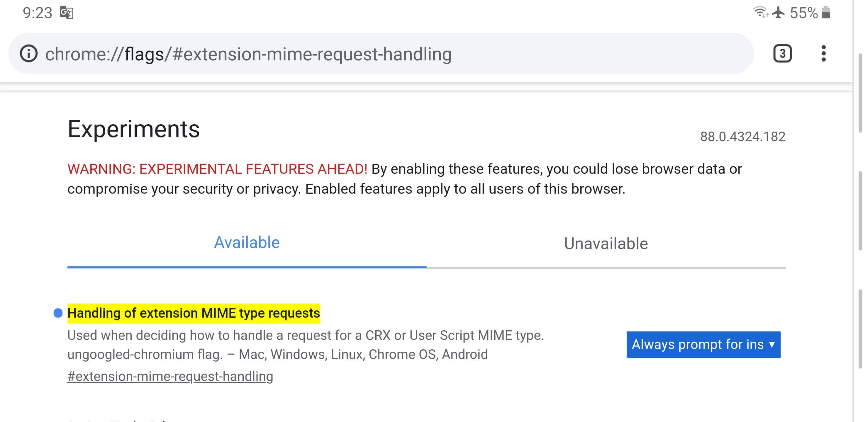Viewport: 868px width, 422px height.
Task: Click the highlighted 'Handling of extension MIME type requests' title
Action: pyautogui.click(x=194, y=313)
